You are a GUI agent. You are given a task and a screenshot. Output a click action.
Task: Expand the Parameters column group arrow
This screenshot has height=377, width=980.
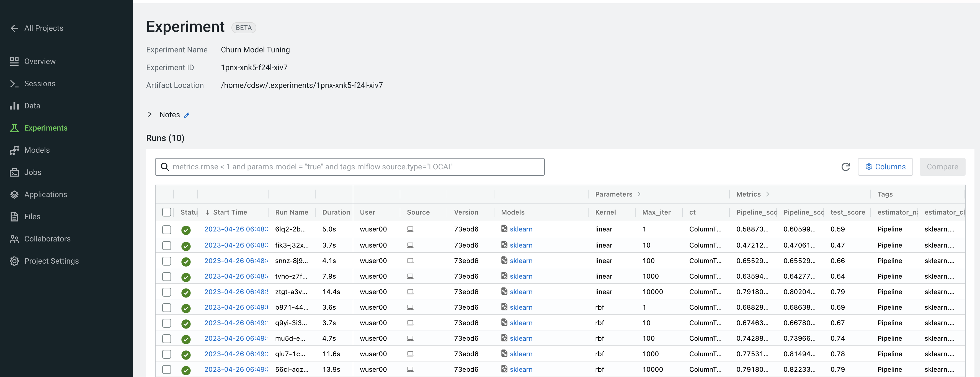click(639, 194)
